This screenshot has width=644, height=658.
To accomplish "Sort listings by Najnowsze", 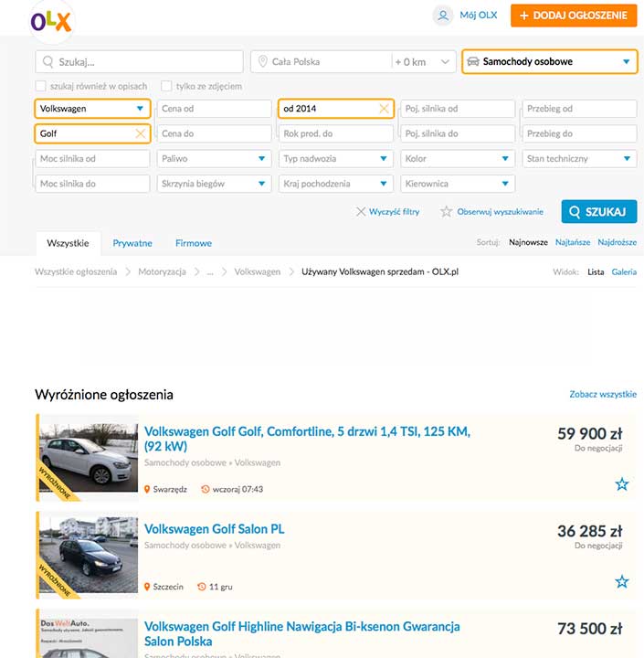I will tap(528, 242).
